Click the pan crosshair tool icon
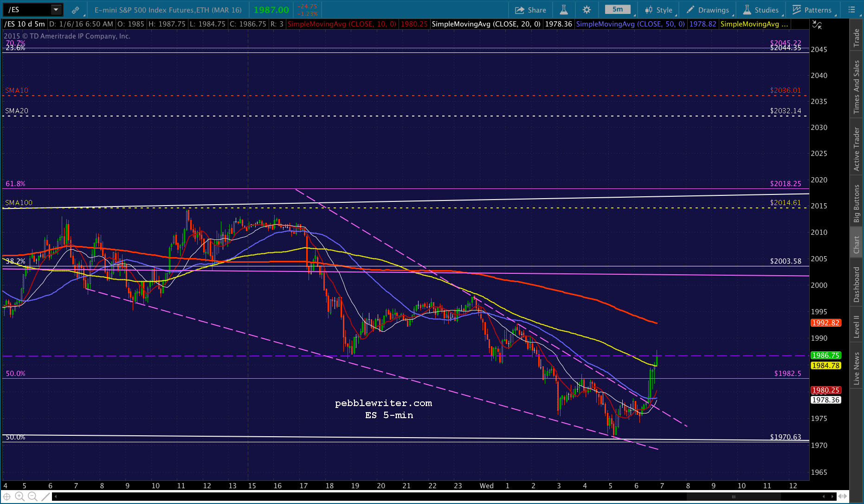 pos(7,497)
